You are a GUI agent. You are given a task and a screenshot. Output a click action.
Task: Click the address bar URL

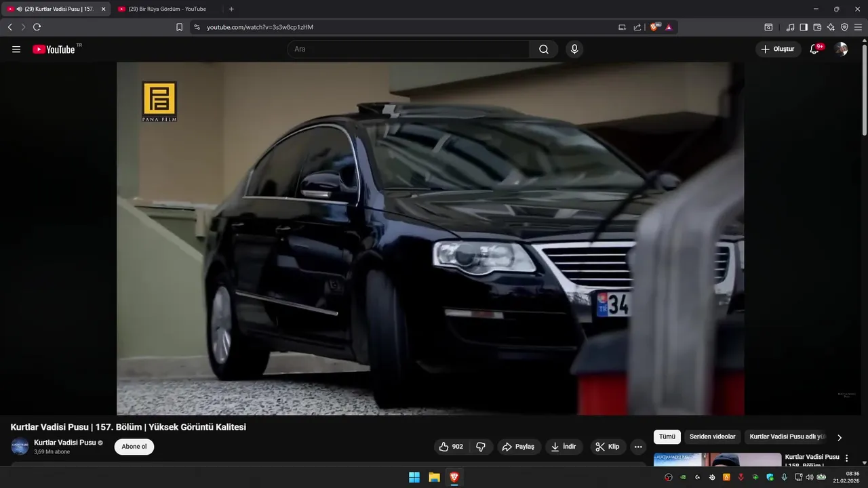coord(260,27)
